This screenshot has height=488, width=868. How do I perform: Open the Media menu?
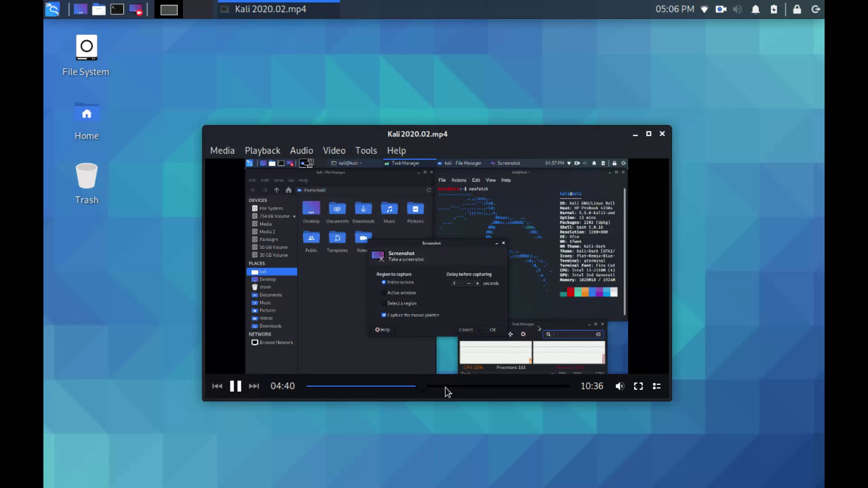point(222,150)
